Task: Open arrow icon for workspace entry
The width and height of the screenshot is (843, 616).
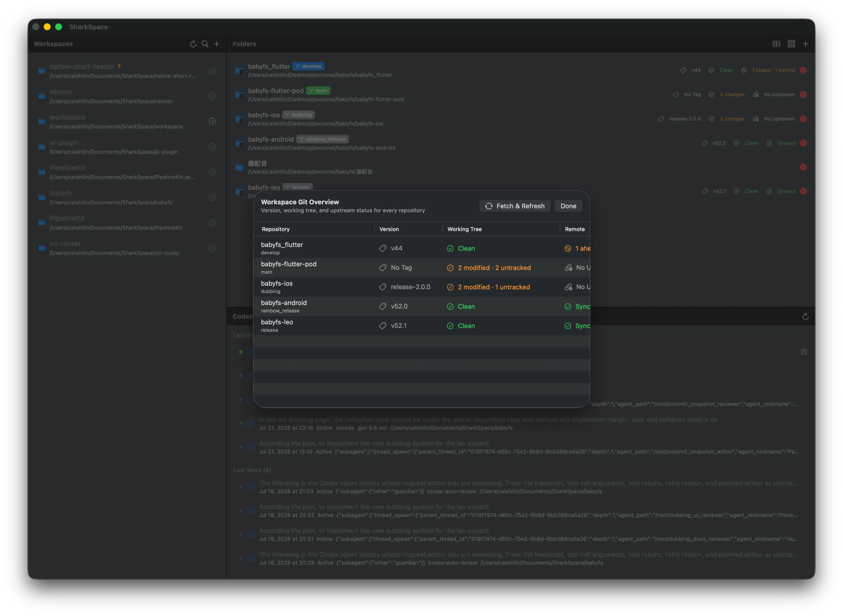Action: point(212,122)
